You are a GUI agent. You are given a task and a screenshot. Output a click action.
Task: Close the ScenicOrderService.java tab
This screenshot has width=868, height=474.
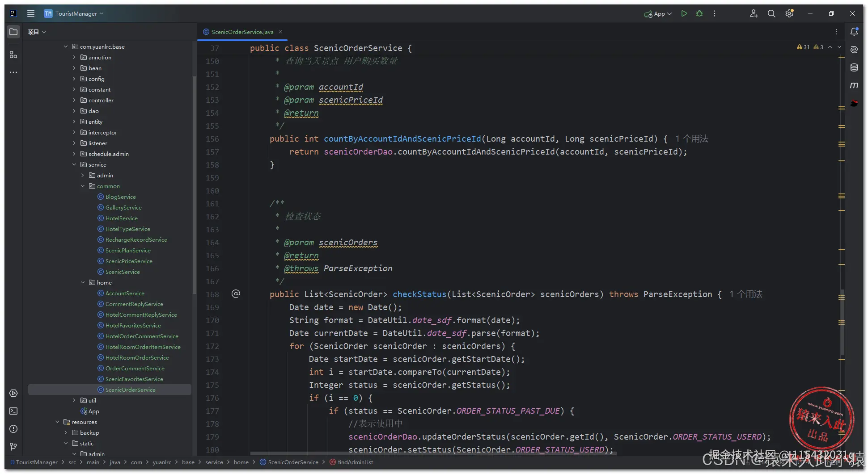(280, 32)
